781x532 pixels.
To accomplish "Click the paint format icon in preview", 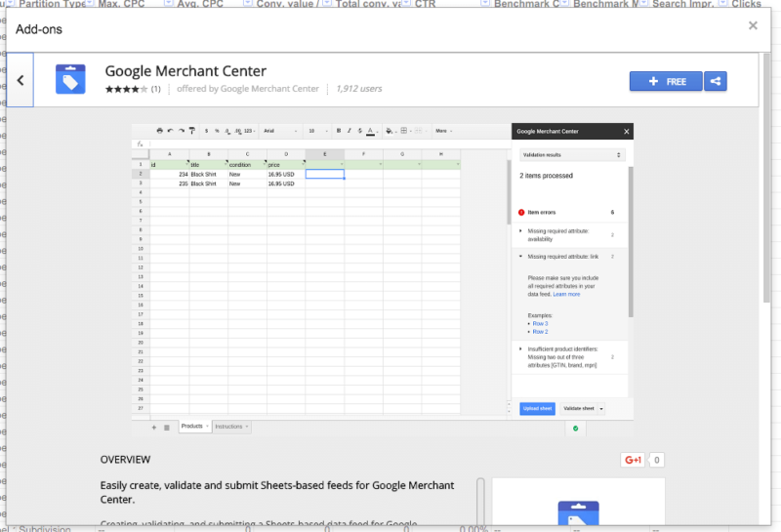I will pyautogui.click(x=191, y=131).
